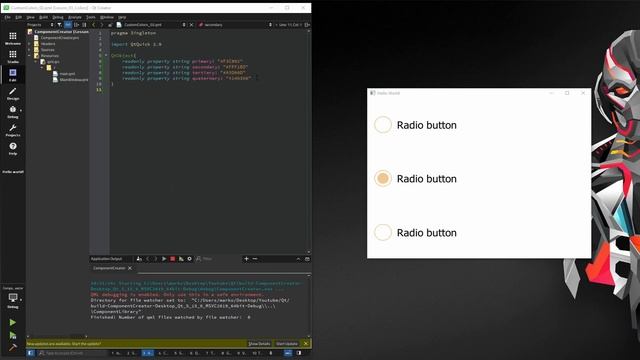Screen dimensions: 640x360
Task: Toggle the left sidebar button in status bar
Action: 31,353
